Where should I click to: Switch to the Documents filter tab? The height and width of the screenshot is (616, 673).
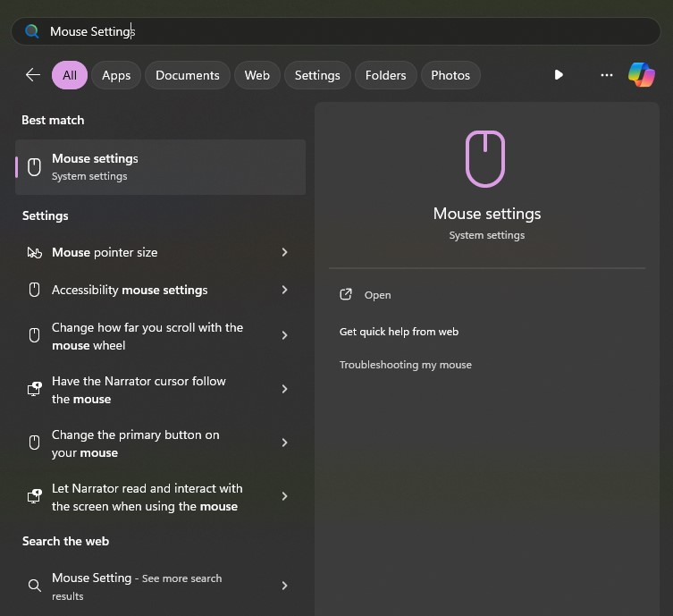click(x=187, y=75)
